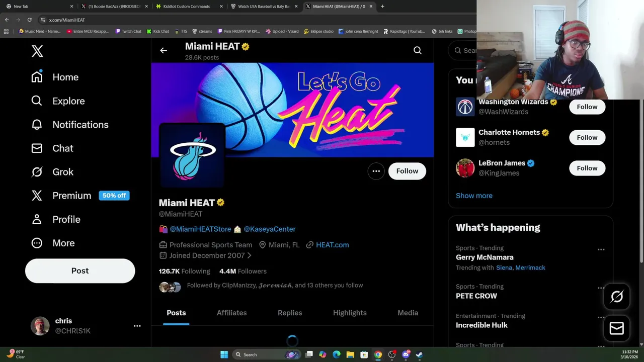This screenshot has height=362, width=644.
Task: Follow the Miami HEAT account
Action: [407, 171]
